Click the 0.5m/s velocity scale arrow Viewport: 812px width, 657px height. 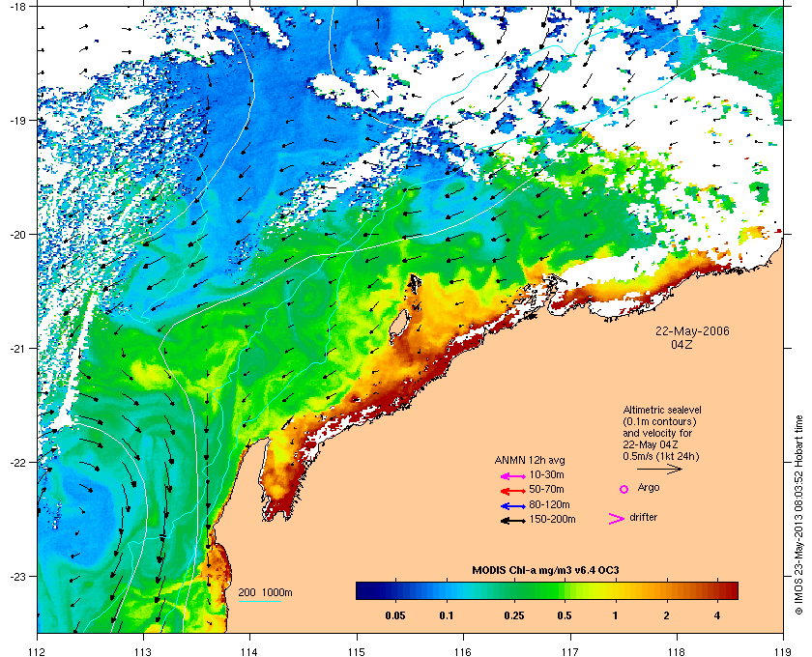click(x=659, y=469)
